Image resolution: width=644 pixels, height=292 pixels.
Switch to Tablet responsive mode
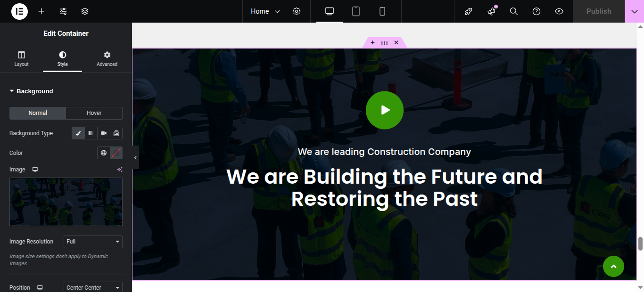356,11
